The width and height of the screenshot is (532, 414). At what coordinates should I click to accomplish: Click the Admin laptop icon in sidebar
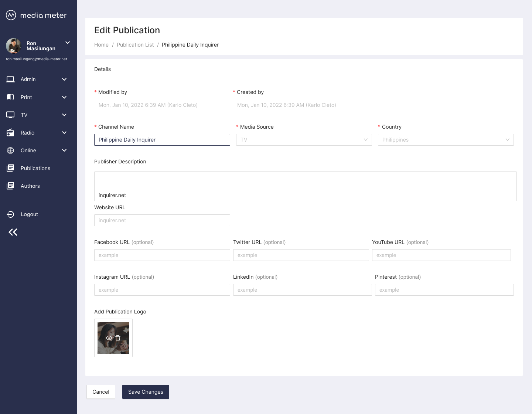pos(10,79)
